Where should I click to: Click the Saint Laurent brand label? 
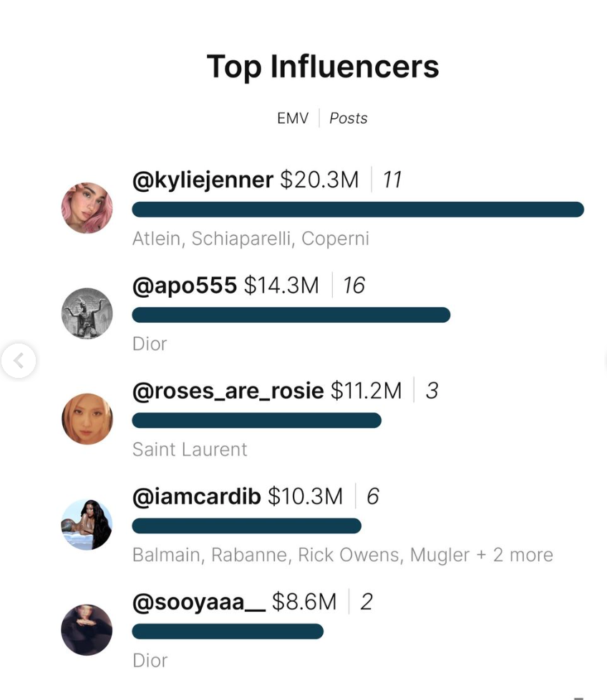190,449
